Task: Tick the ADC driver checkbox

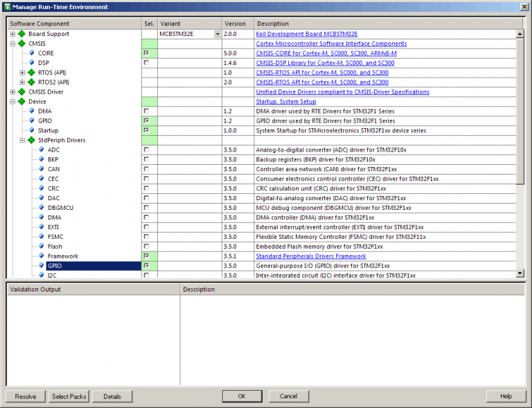Action: [145, 150]
